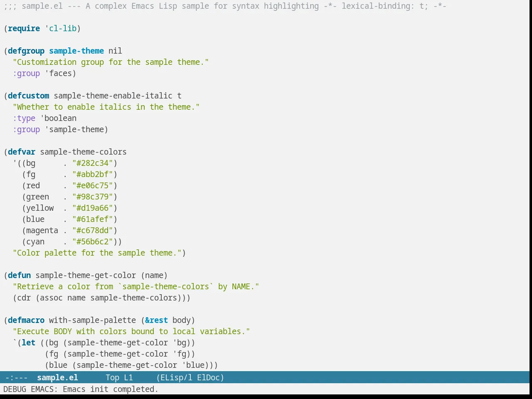Click the '&rest' keyword

point(157,320)
